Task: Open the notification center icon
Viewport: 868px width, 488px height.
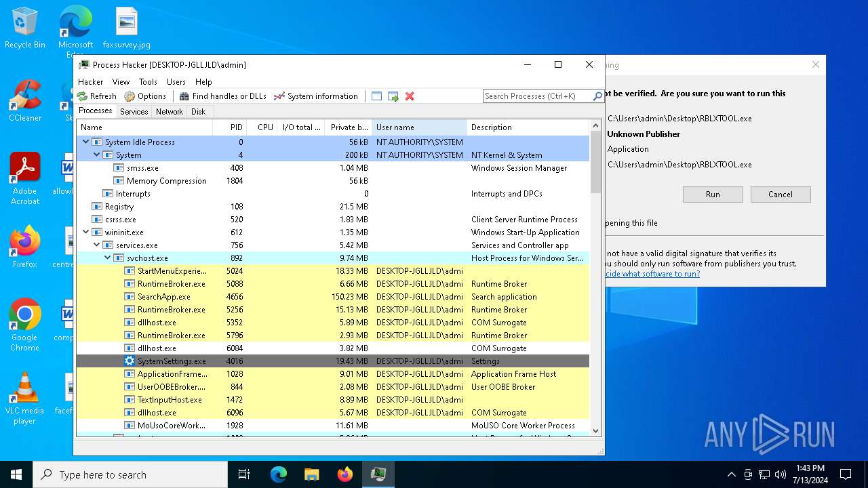Action: pyautogui.click(x=846, y=474)
